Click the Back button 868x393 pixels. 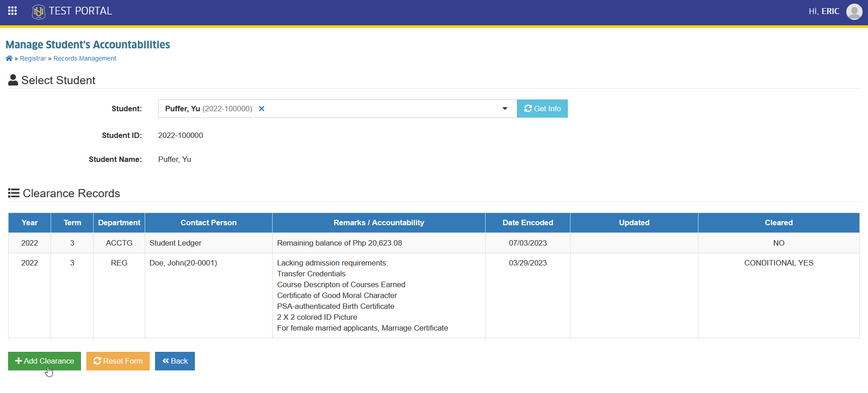point(175,361)
